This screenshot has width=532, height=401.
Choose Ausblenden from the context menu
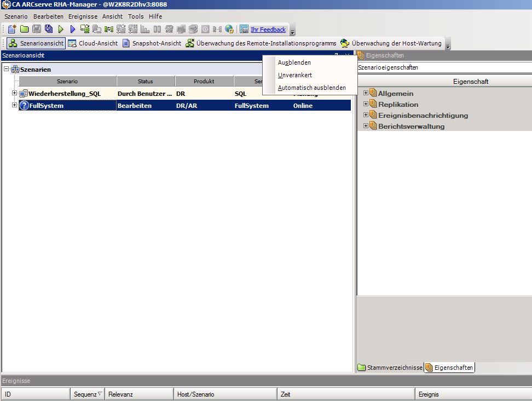310,62
